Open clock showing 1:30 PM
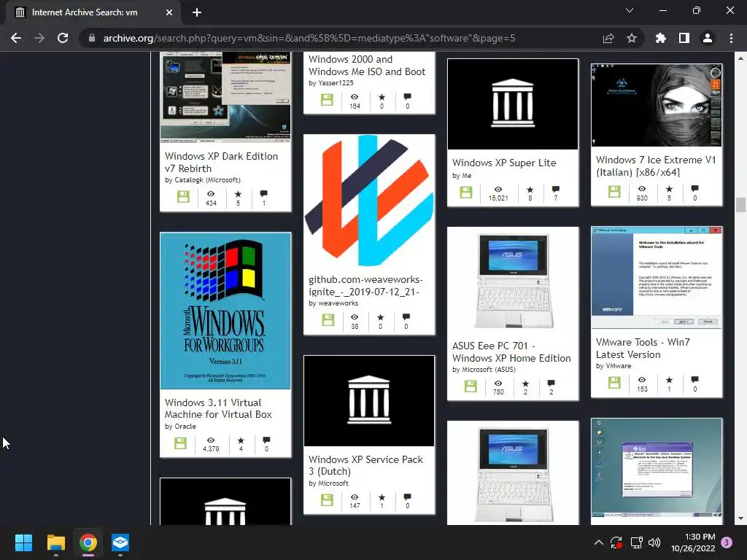The height and width of the screenshot is (560, 747). point(693,542)
